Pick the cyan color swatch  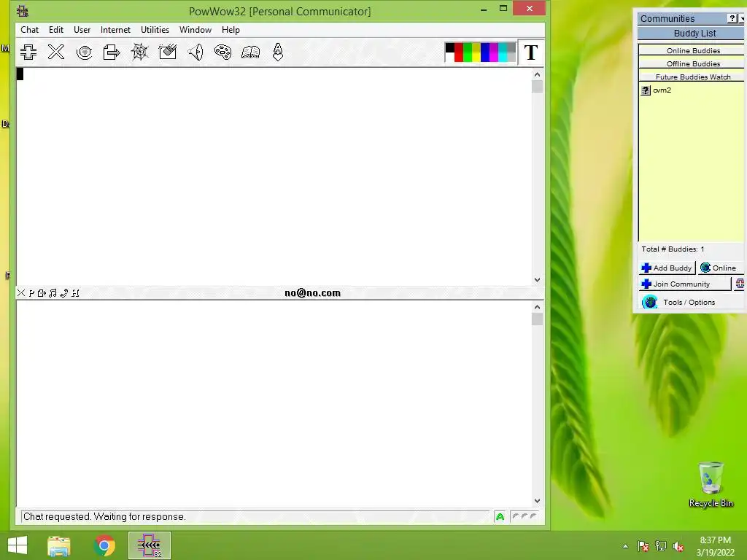click(503, 52)
